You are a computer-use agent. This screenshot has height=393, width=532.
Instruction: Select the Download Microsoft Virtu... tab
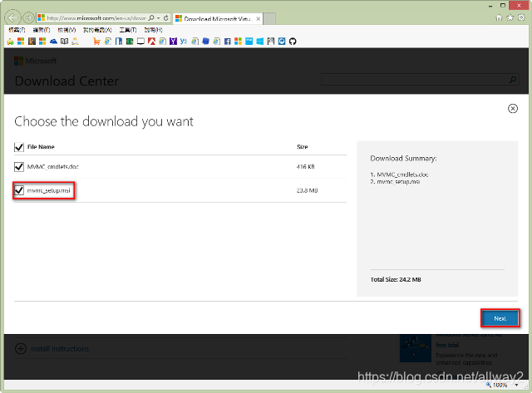click(217, 19)
